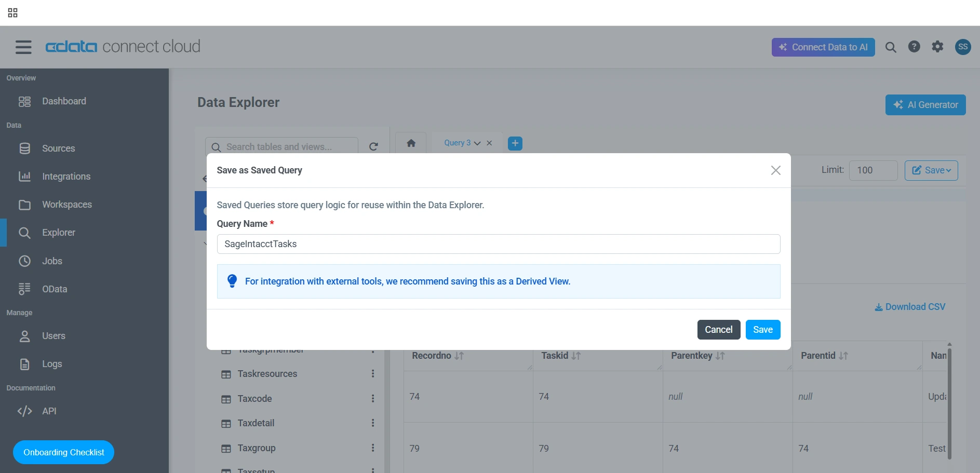The width and height of the screenshot is (980, 473).
Task: Click the refresh tables icon
Action: click(x=373, y=146)
